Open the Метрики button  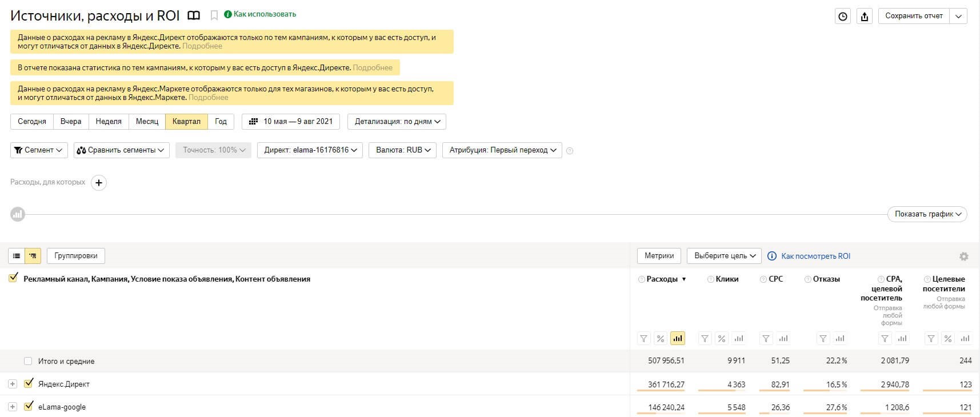pyautogui.click(x=659, y=256)
